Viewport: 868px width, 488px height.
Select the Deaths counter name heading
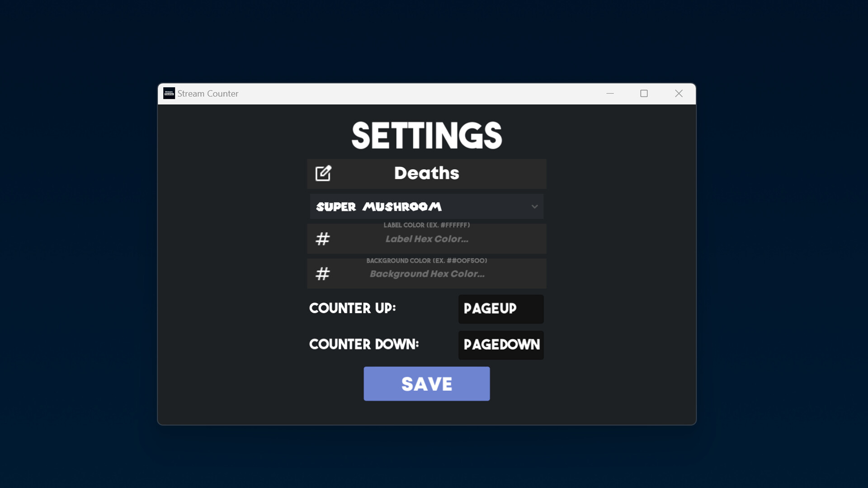tap(426, 173)
